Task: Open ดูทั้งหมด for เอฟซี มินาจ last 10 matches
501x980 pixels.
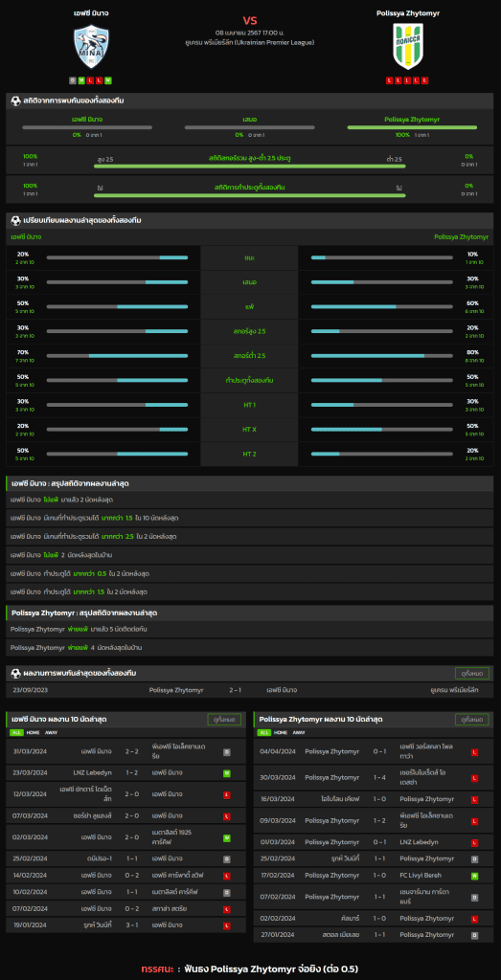Action: (x=224, y=720)
